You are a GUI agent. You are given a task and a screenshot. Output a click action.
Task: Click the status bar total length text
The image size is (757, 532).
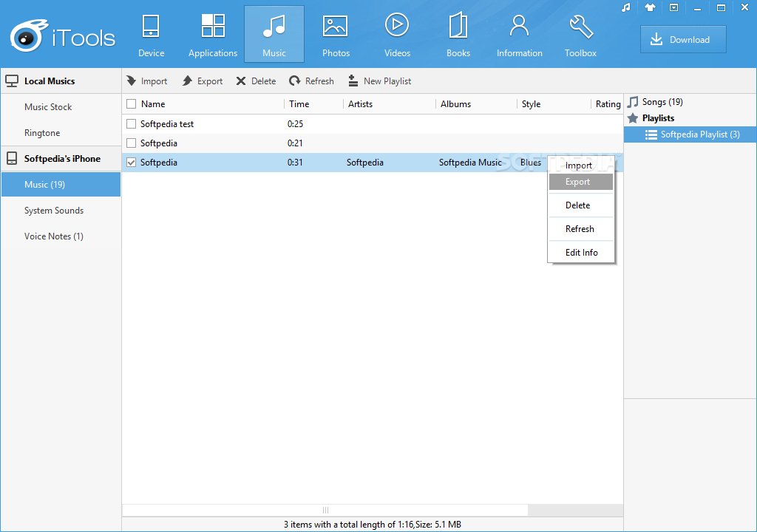[x=373, y=525]
